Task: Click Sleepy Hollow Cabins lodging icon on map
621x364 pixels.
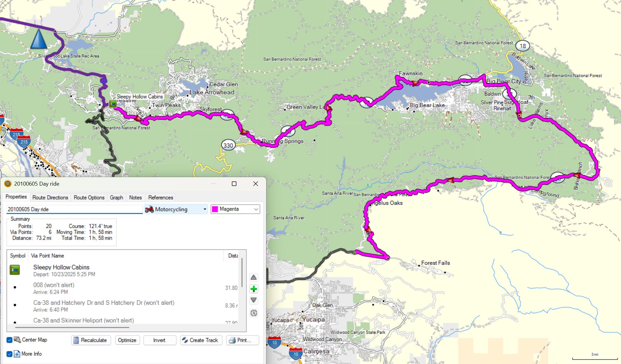Action: point(113,104)
